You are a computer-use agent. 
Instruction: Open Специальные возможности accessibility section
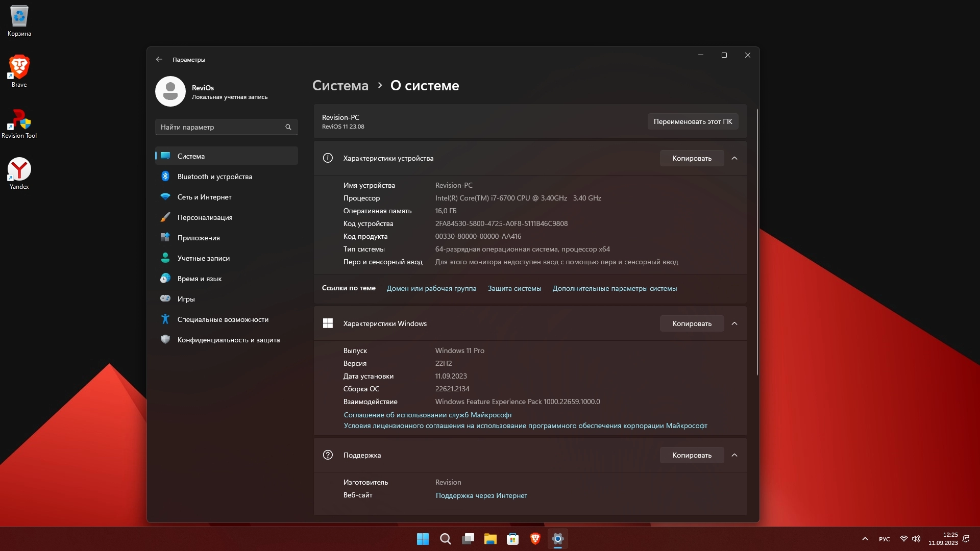point(223,319)
